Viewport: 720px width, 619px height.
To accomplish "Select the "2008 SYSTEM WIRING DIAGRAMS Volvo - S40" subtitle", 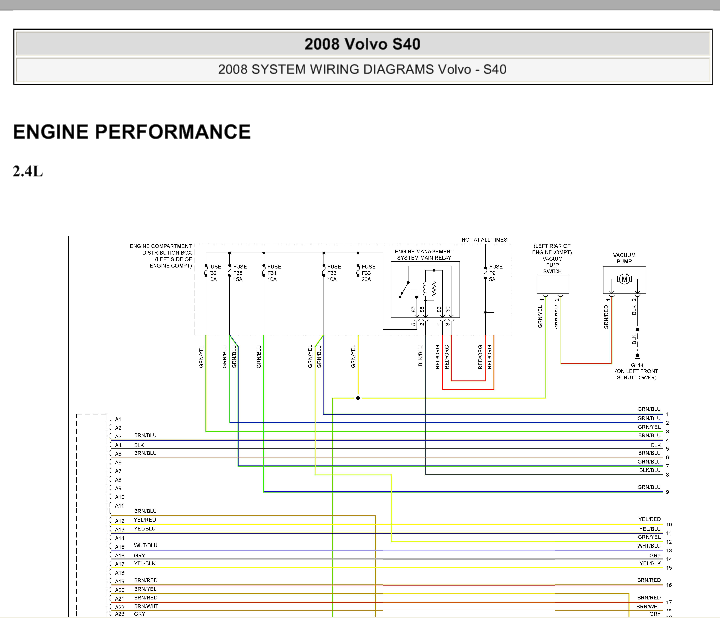I will click(362, 69).
